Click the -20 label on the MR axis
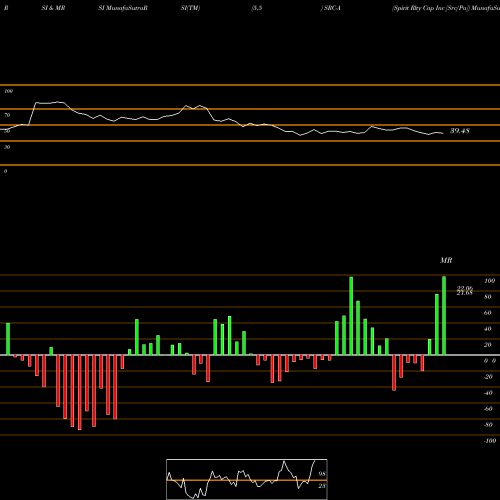The width and height of the screenshot is (500, 500). 488,377
